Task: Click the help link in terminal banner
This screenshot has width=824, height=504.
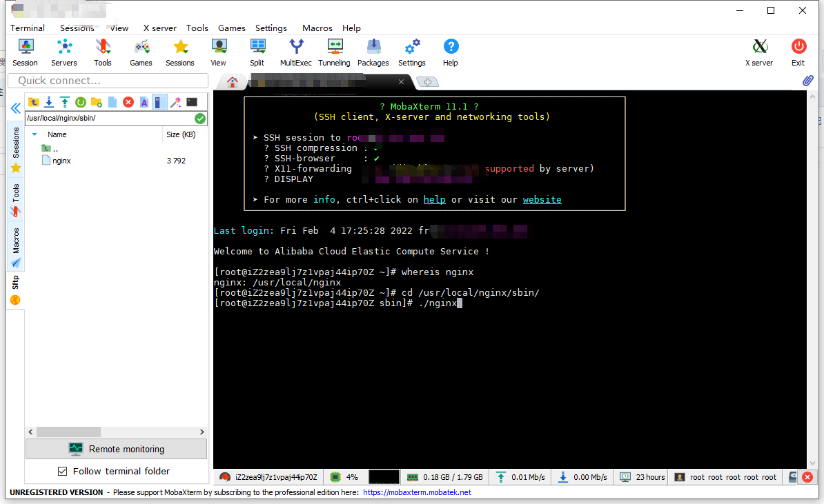Action: (435, 199)
